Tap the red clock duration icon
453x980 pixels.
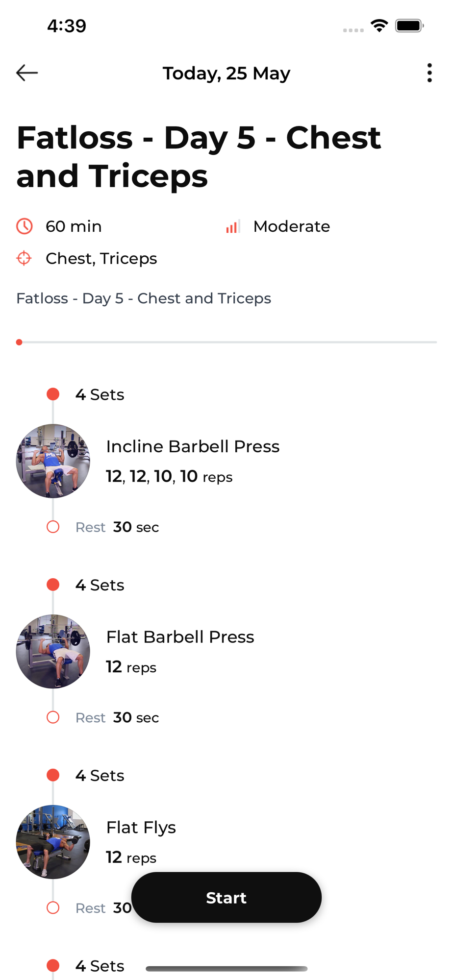click(x=25, y=226)
